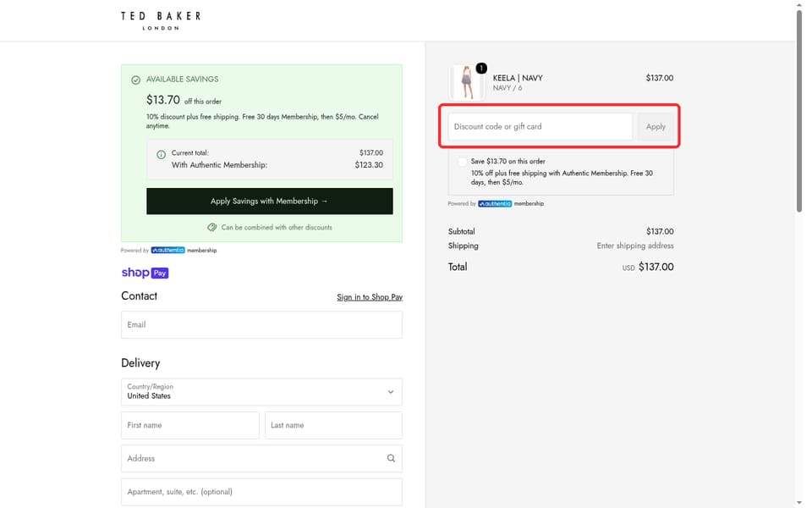Screen dimensions: 812x508
Task: Click into the Email field
Action: pos(261,324)
